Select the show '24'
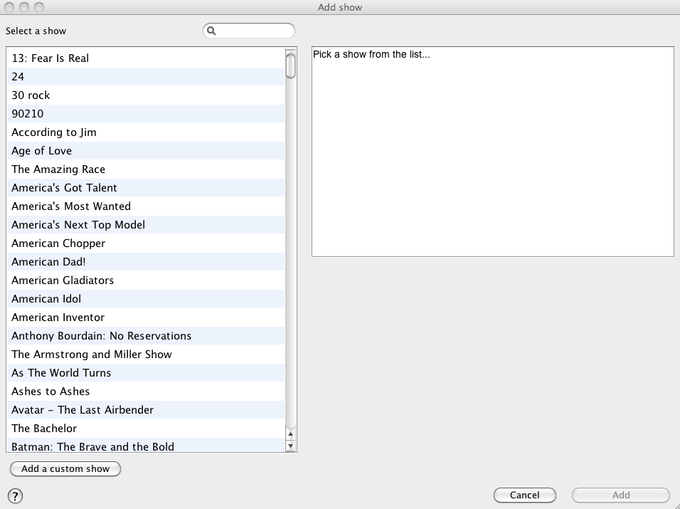 coord(146,77)
